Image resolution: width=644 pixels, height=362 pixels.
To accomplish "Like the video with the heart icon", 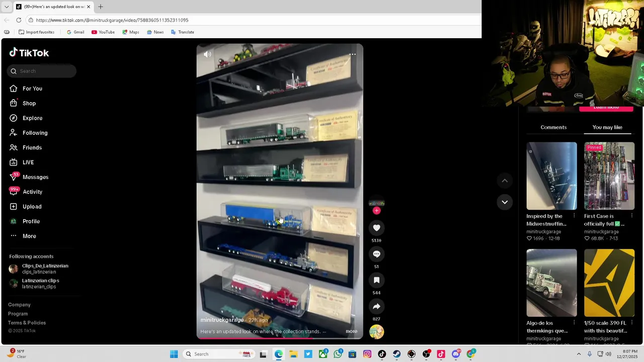I will pos(376,228).
